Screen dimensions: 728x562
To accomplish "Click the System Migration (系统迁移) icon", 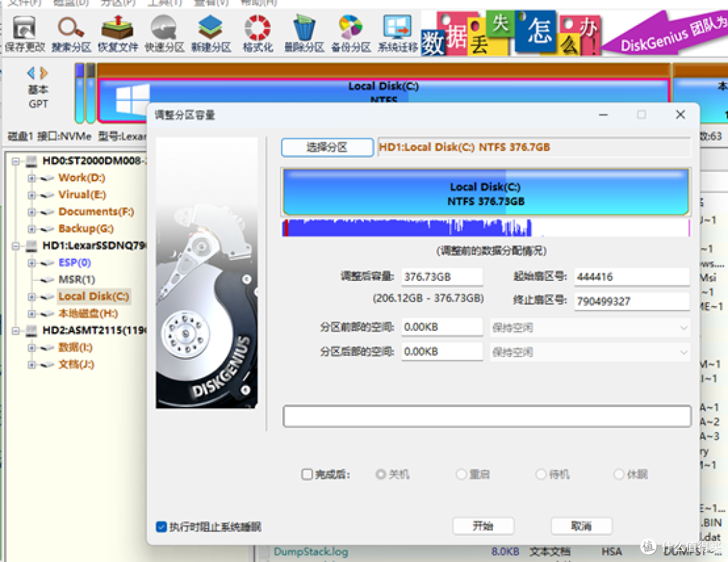I will (398, 34).
